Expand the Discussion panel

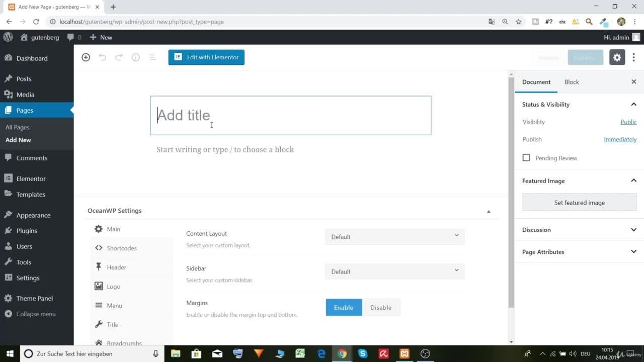579,230
